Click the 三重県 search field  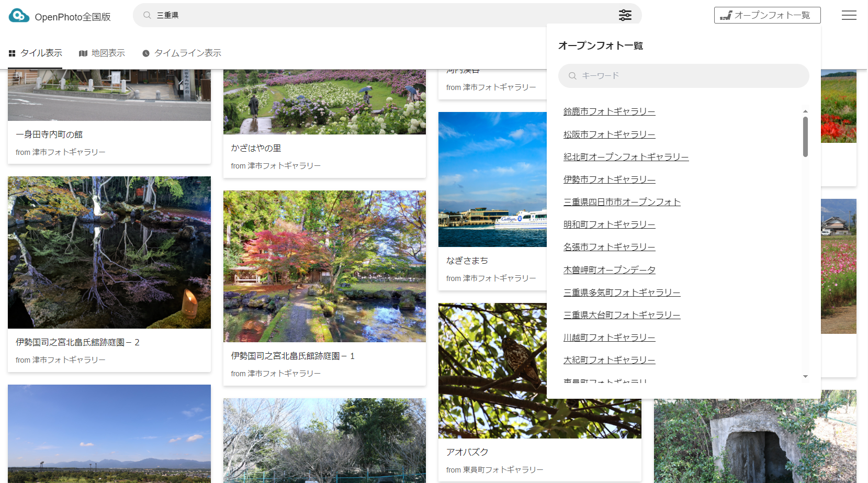387,15
